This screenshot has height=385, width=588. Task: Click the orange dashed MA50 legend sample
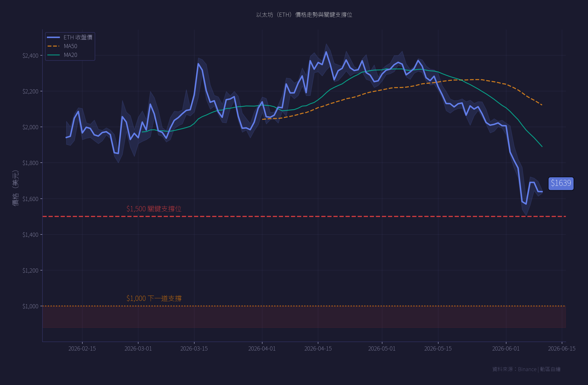pyautogui.click(x=54, y=46)
